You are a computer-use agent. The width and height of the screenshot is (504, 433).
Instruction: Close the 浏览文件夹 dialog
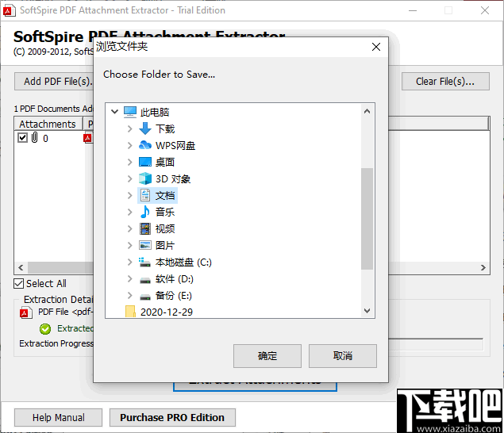point(376,47)
